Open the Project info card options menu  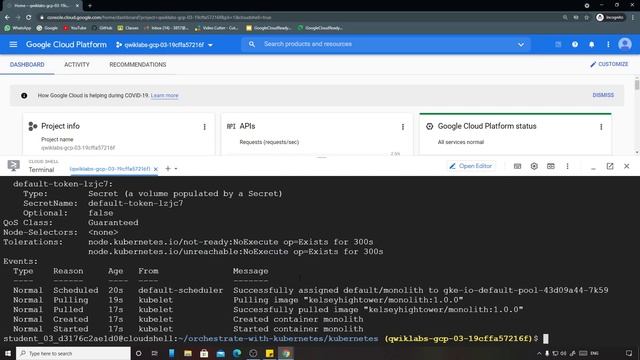click(204, 127)
